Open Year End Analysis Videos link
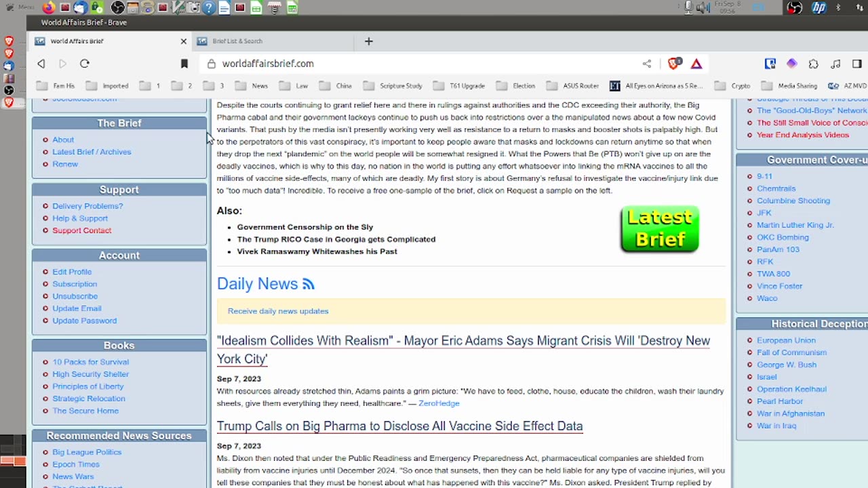868x488 pixels. [803, 135]
